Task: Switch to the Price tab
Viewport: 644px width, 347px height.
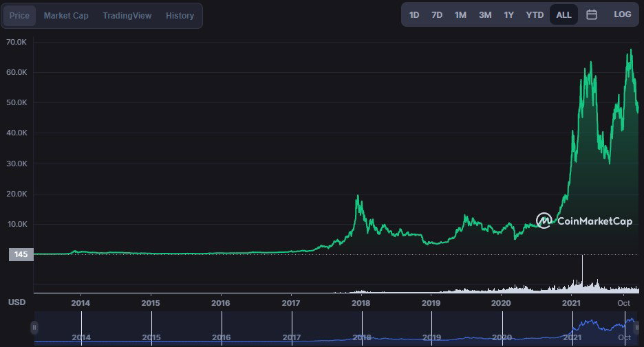Action: [19, 16]
